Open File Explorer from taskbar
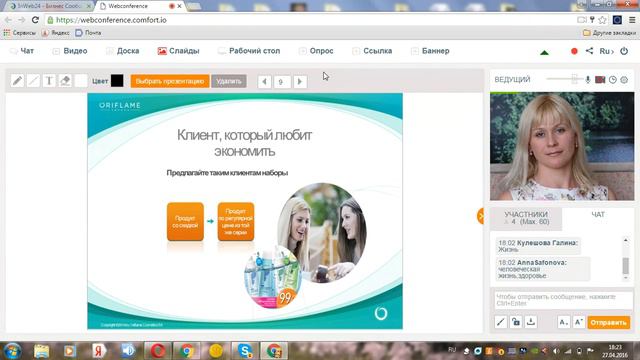The width and height of the screenshot is (640, 360). point(41,351)
